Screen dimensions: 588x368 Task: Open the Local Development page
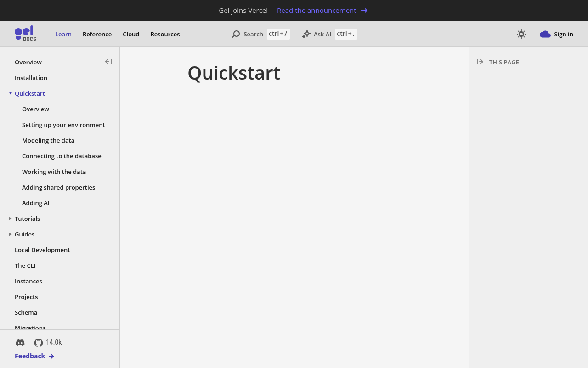point(42,250)
